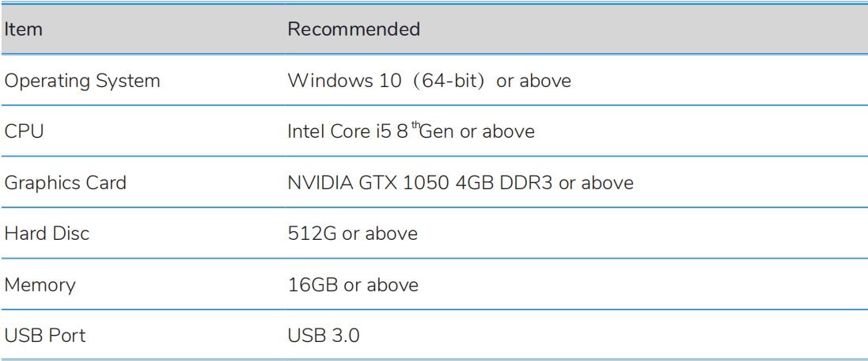868x361 pixels.
Task: Select the Operating System row label
Action: click(x=82, y=81)
